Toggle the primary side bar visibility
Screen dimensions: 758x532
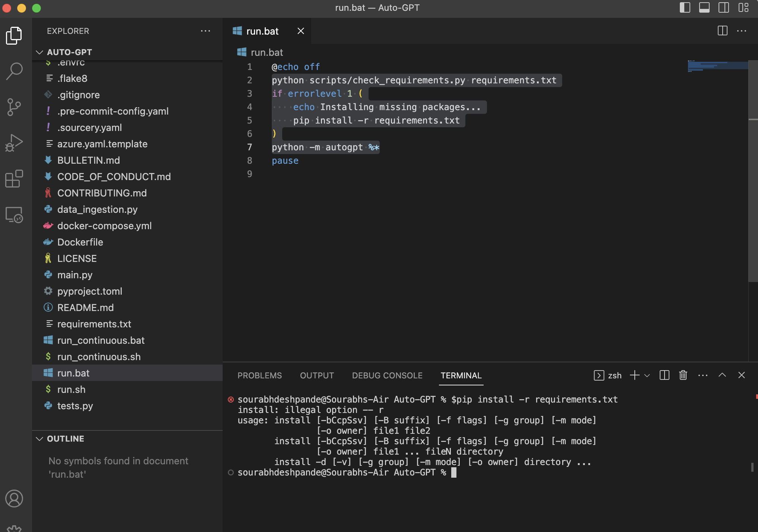685,8
